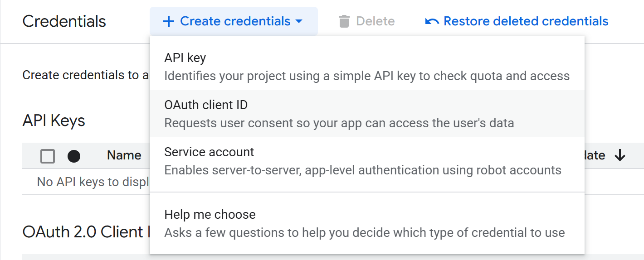The height and width of the screenshot is (260, 644).
Task: Click the API Keys section heading
Action: pyautogui.click(x=54, y=121)
